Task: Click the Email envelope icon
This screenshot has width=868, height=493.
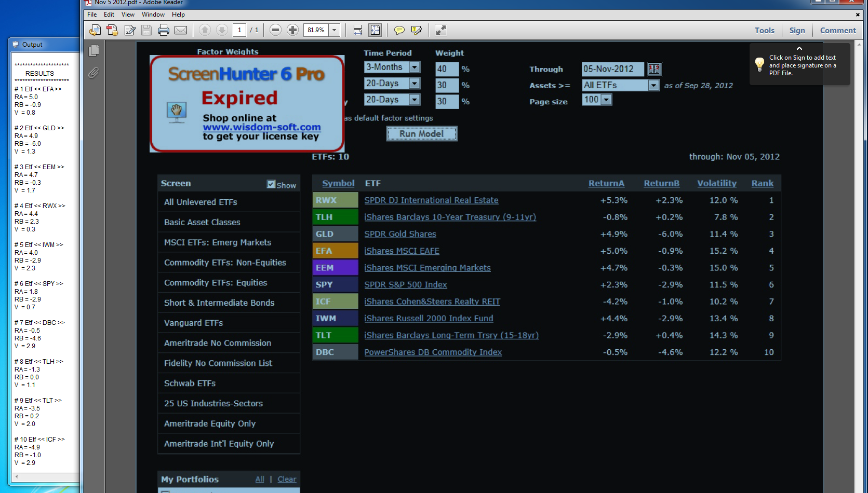Action: [181, 30]
